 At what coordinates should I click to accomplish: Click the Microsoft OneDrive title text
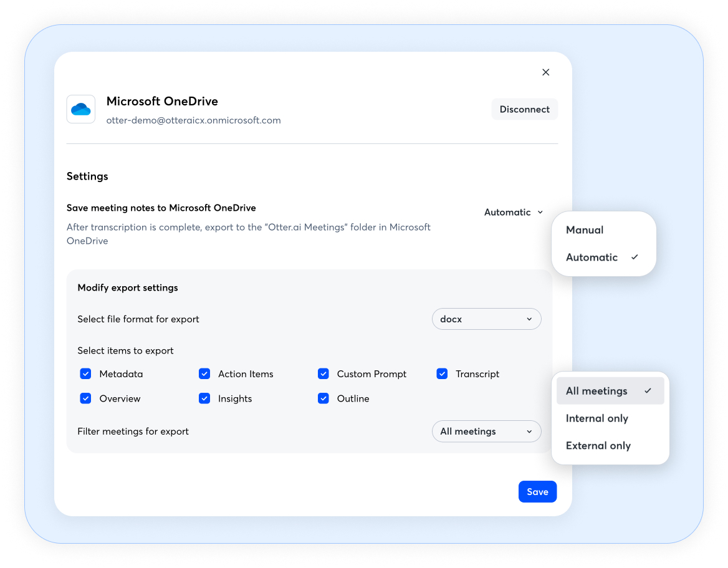tap(162, 101)
